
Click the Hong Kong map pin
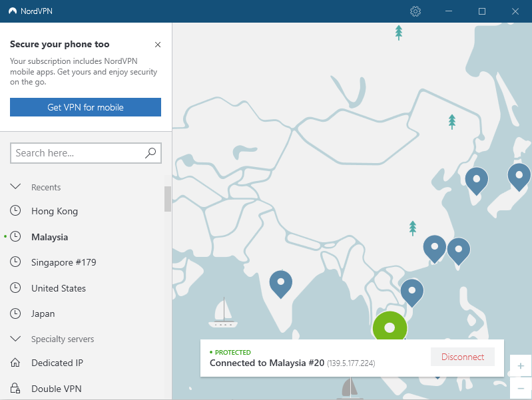(435, 249)
